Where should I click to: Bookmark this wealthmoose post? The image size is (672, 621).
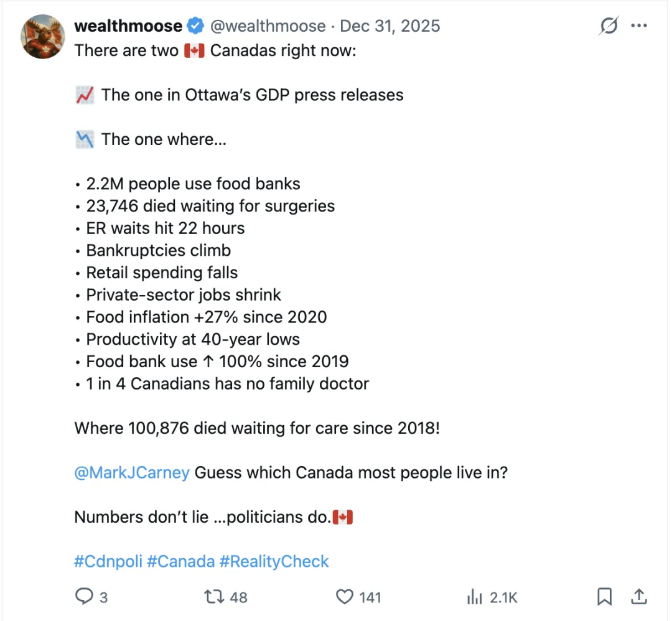coord(604,597)
